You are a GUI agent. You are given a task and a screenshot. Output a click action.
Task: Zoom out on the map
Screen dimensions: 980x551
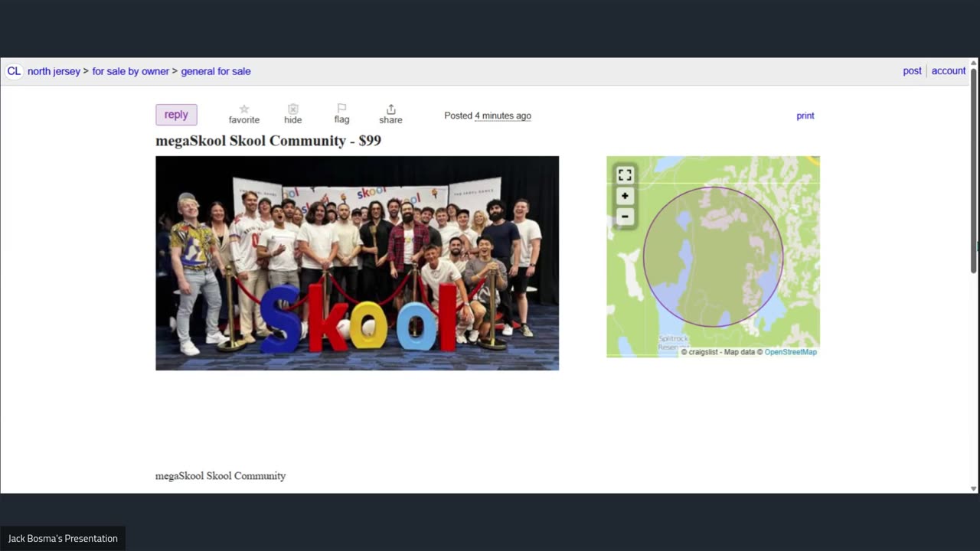[x=625, y=217]
